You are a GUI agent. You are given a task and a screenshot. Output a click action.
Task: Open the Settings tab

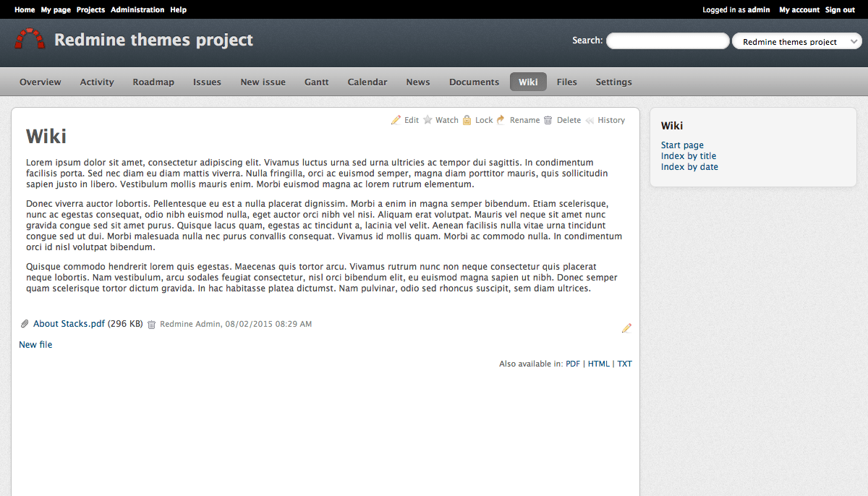click(x=614, y=82)
